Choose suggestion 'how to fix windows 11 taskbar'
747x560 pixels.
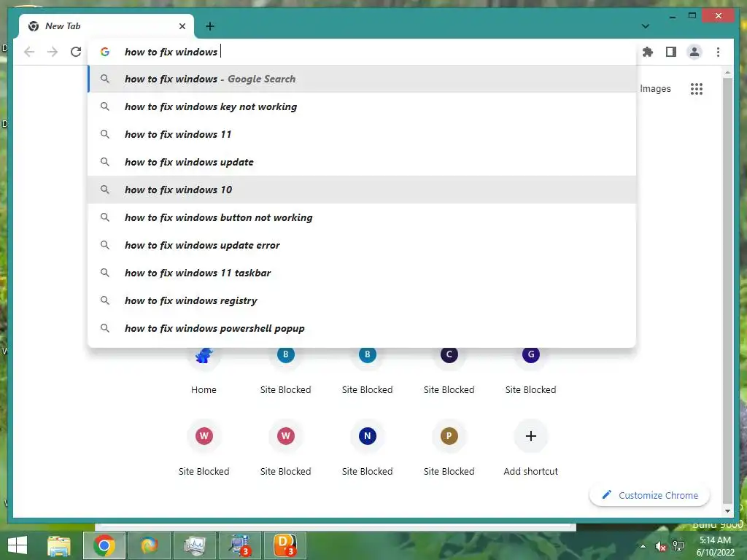(x=362, y=273)
